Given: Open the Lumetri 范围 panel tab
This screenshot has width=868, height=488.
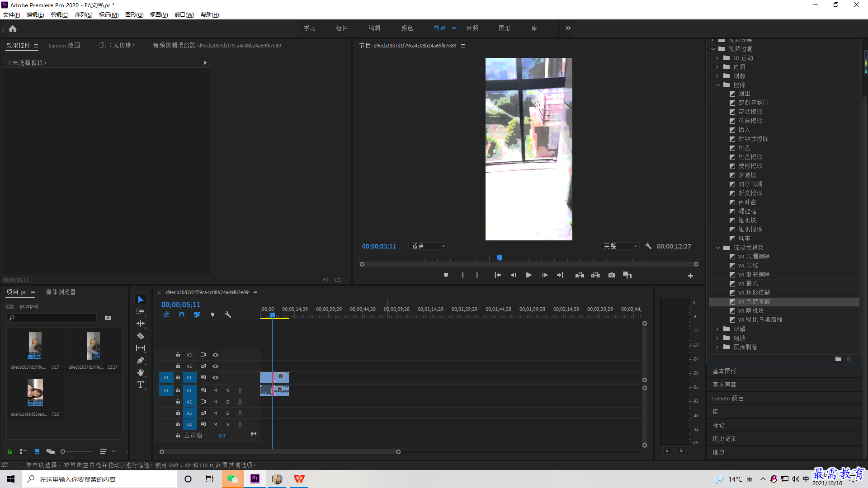Looking at the screenshot, I should [x=64, y=46].
